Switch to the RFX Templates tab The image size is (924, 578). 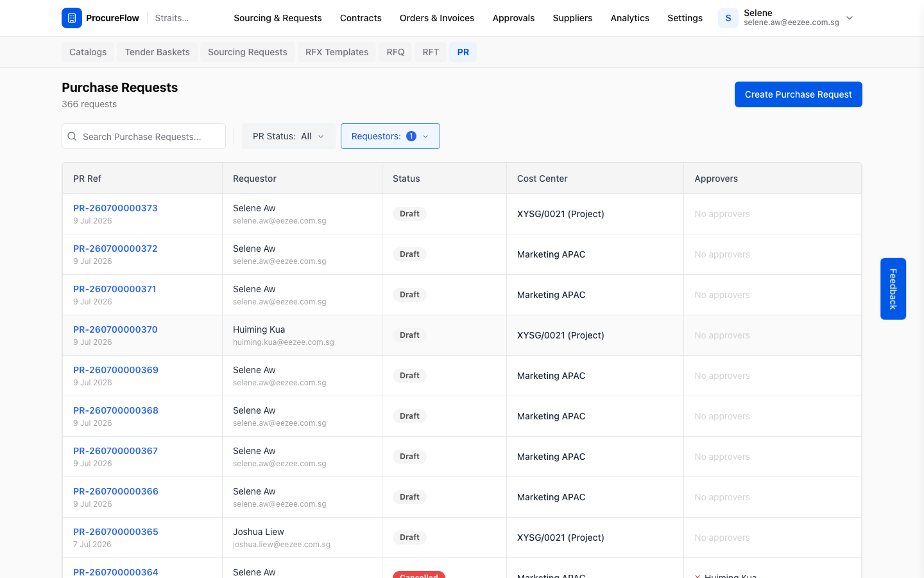click(337, 52)
